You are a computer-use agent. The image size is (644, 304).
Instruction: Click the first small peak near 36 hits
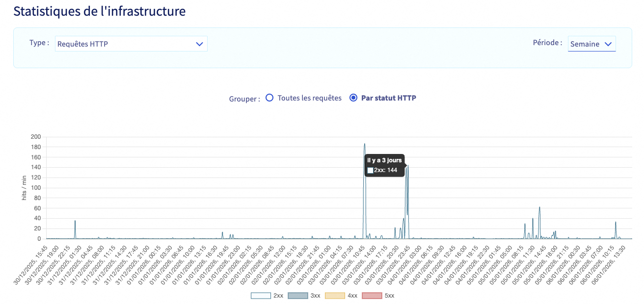coord(75,221)
